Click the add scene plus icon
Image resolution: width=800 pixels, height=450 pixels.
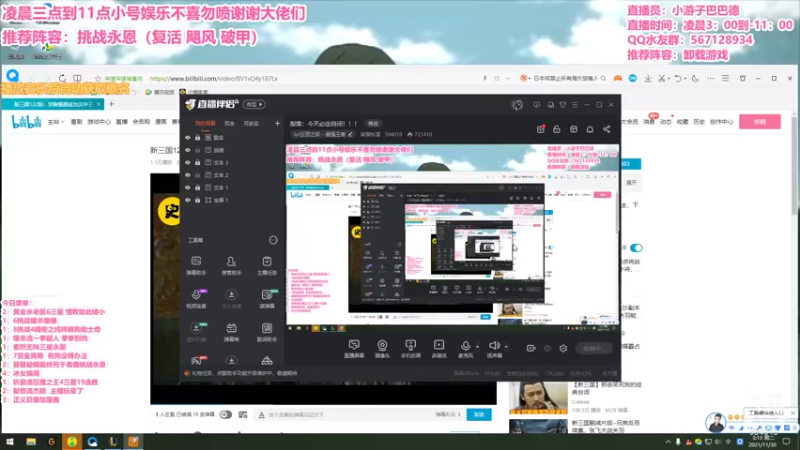pos(277,123)
